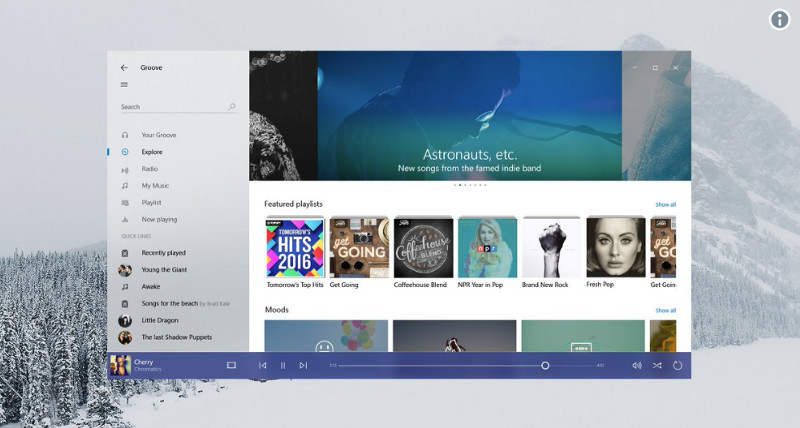
Task: Show the Now playing view
Action: pyautogui.click(x=159, y=219)
